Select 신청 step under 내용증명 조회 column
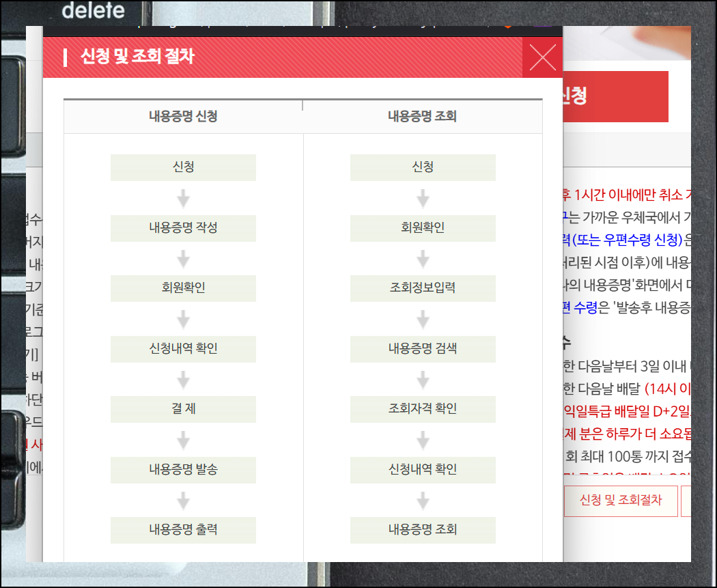 coord(423,167)
